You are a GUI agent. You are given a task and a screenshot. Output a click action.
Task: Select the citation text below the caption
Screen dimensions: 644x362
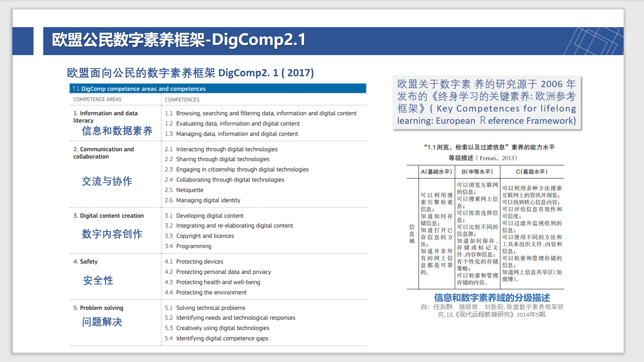tap(492, 311)
